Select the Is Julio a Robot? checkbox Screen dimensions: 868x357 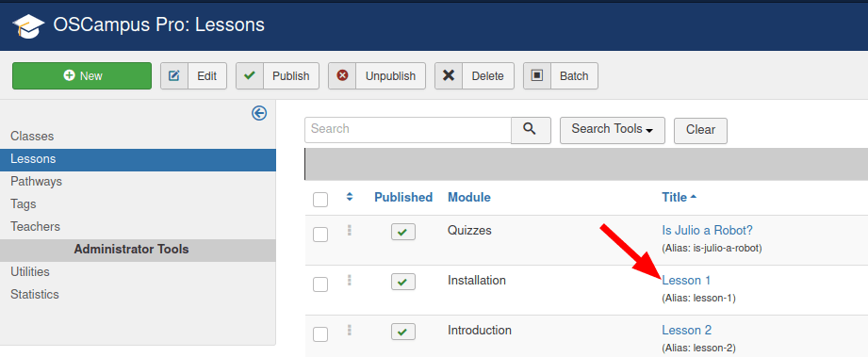pyautogui.click(x=320, y=235)
